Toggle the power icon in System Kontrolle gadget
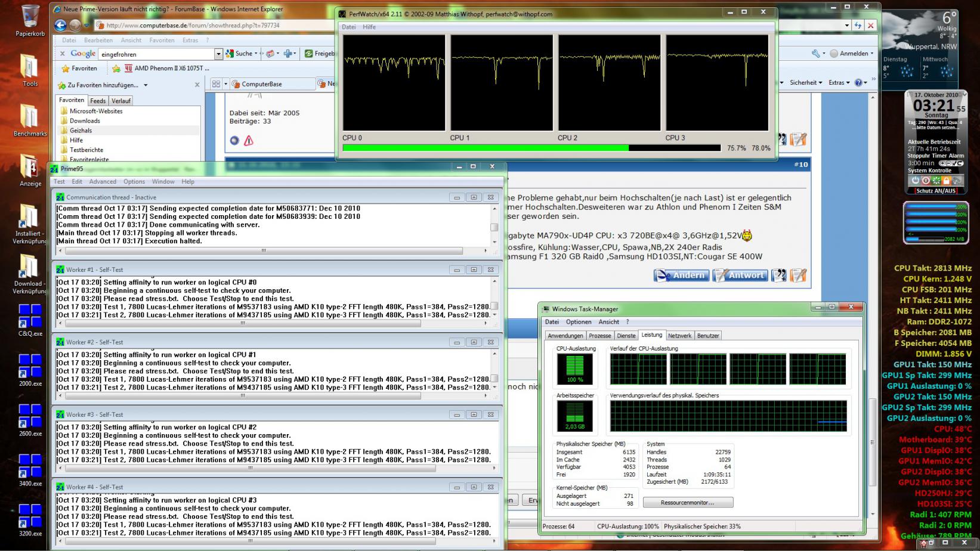The image size is (980, 551). coord(915,180)
